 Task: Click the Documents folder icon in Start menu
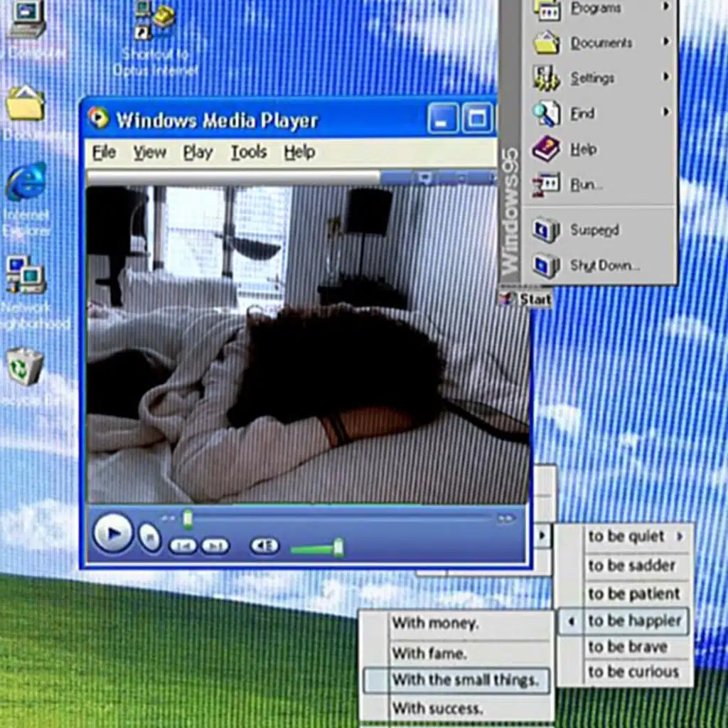coord(547,43)
